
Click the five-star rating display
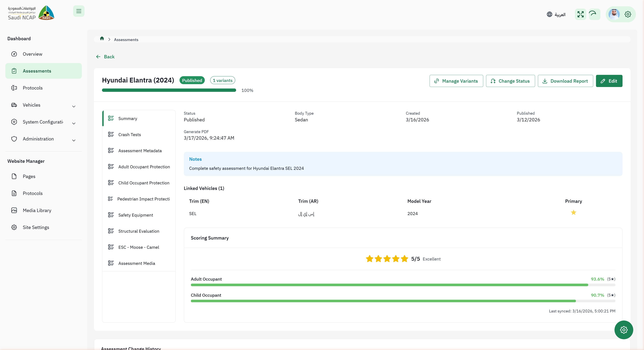pyautogui.click(x=387, y=259)
